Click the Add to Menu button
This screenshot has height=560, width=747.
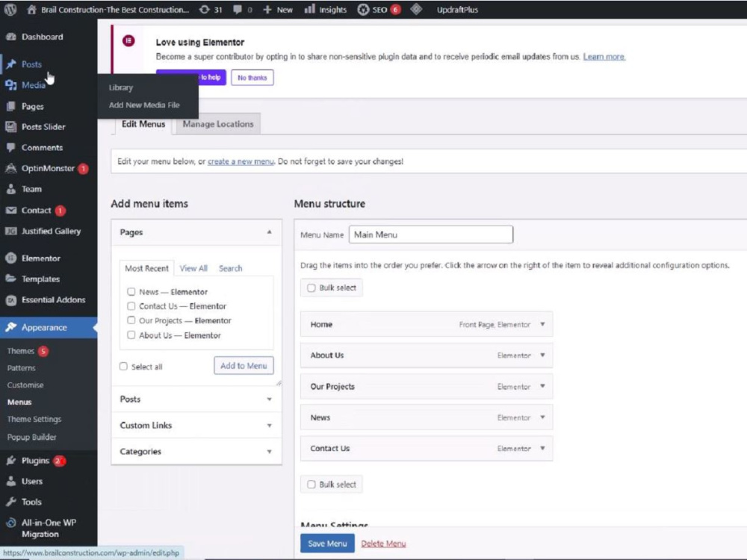244,366
